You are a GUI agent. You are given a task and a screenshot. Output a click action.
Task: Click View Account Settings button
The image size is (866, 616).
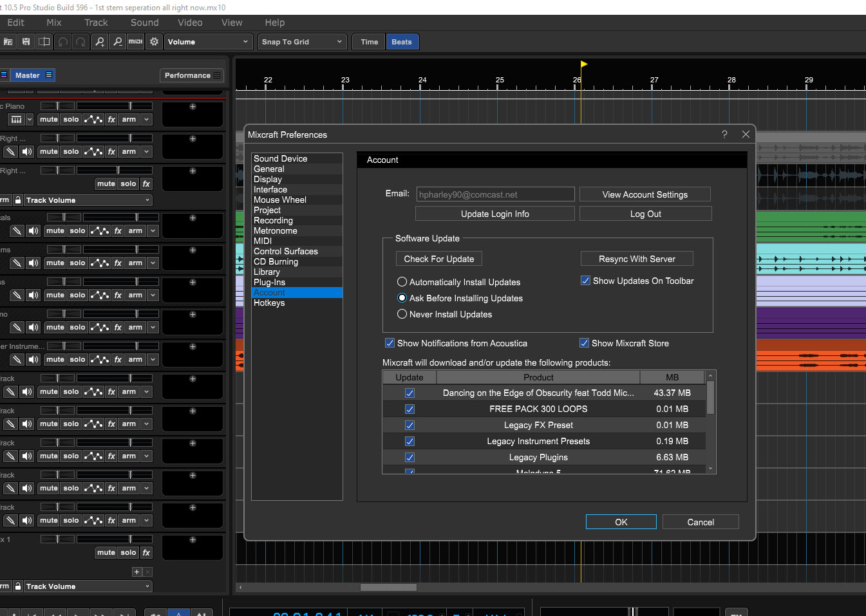coord(645,194)
